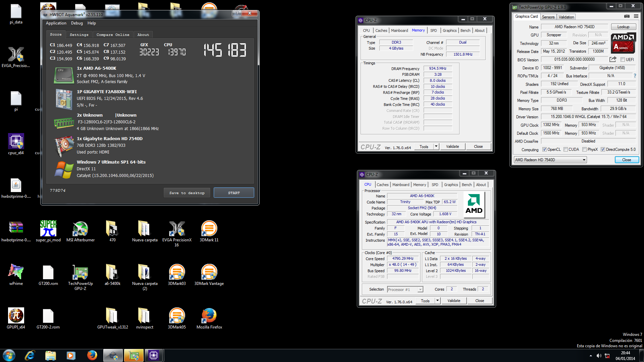Image resolution: width=644 pixels, height=362 pixels.
Task: Open Debug menu in Aquamark
Action: [77, 23]
